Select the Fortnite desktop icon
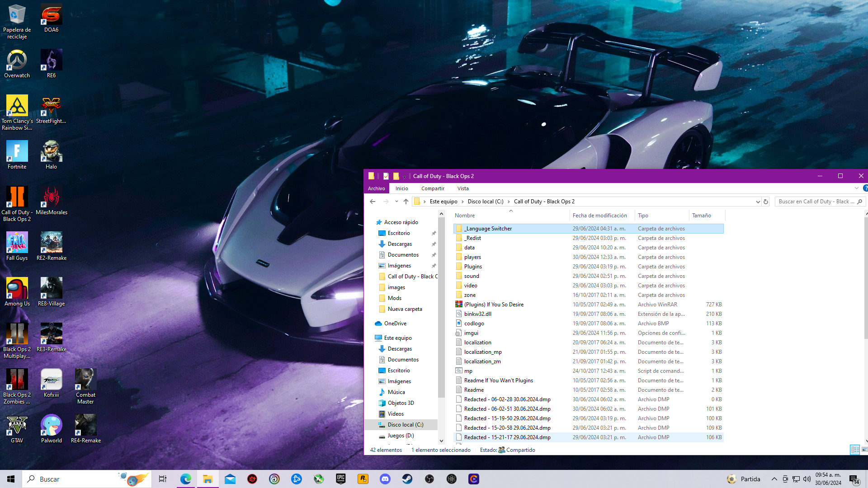 (x=17, y=155)
